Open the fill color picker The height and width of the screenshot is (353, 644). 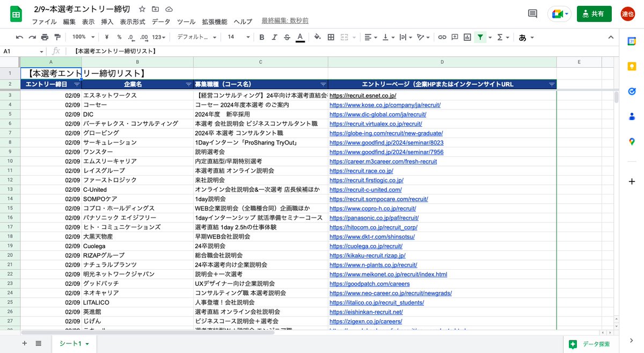pos(317,37)
